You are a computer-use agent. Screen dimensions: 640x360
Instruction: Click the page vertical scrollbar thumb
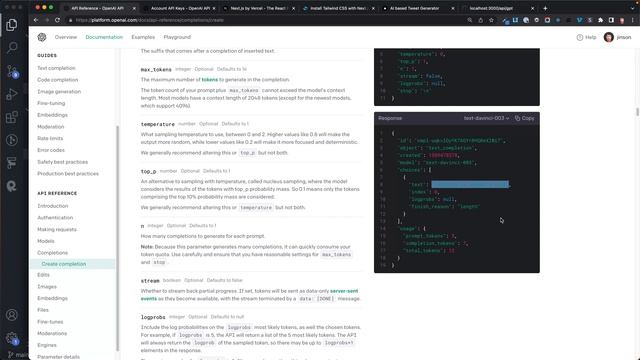coord(637,111)
